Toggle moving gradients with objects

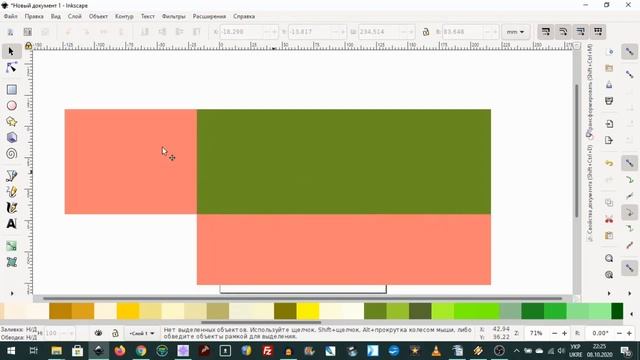click(x=580, y=32)
